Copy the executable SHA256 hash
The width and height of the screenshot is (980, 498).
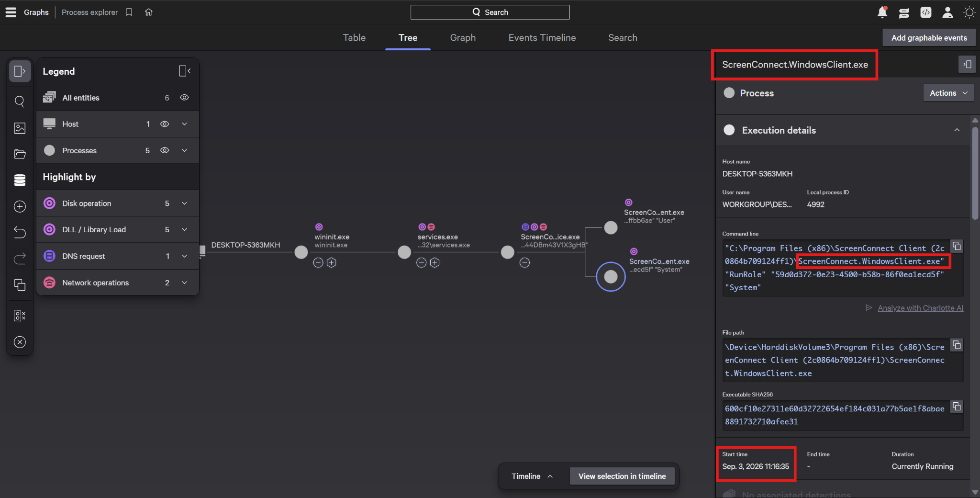957,407
